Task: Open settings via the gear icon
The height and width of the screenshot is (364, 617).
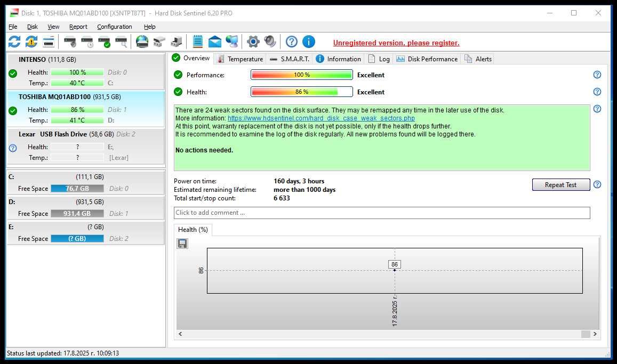Action: tap(253, 42)
